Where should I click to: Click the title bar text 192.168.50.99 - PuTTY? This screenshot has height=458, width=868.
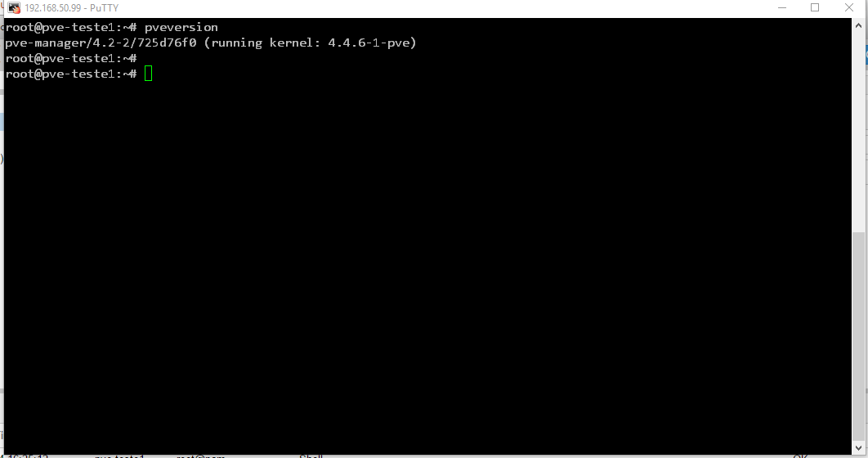71,8
